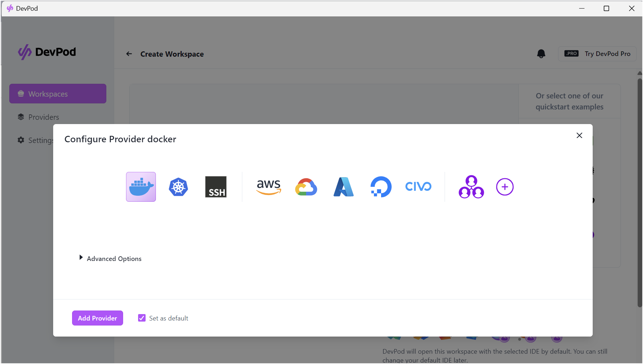Switch to the Providers section
643x364 pixels.
(x=44, y=117)
